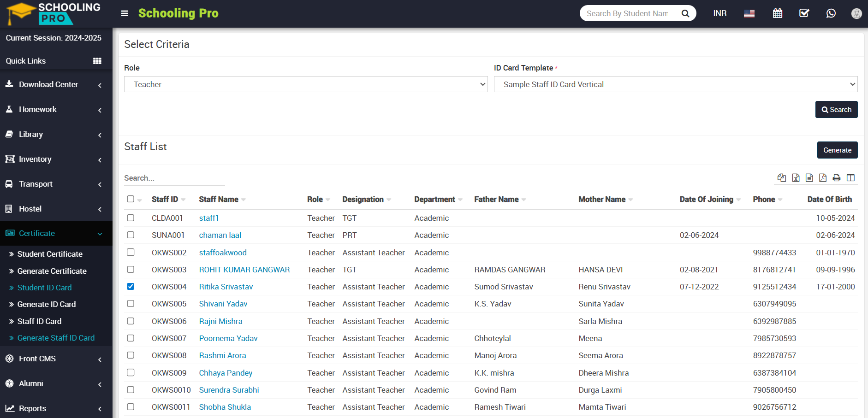Expand the Library menu chevron
The height and width of the screenshot is (418, 868).
click(x=100, y=135)
